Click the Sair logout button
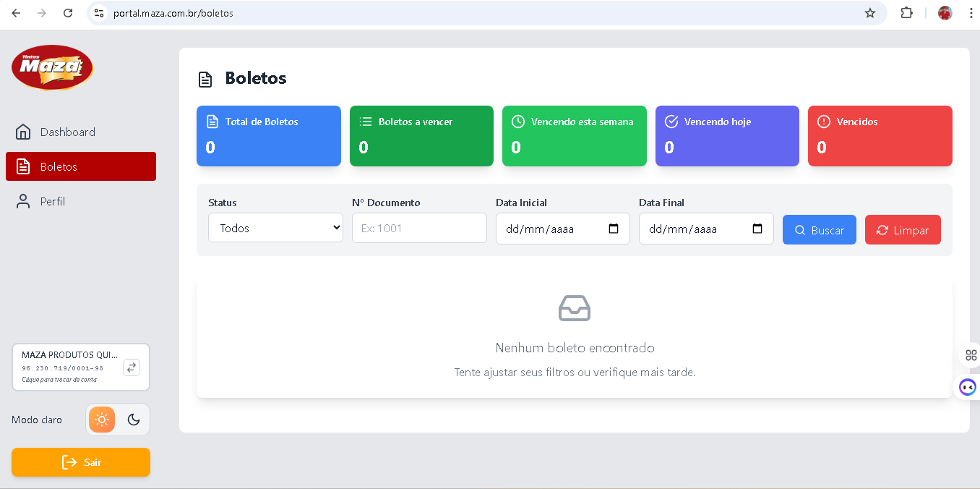Viewport: 980px width, 489px height. tap(81, 462)
